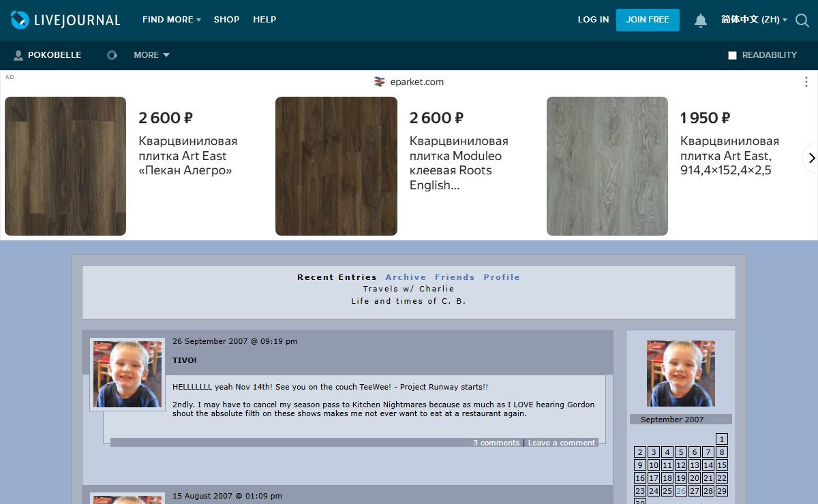
Task: Click Leave a comment link
Action: pos(562,443)
